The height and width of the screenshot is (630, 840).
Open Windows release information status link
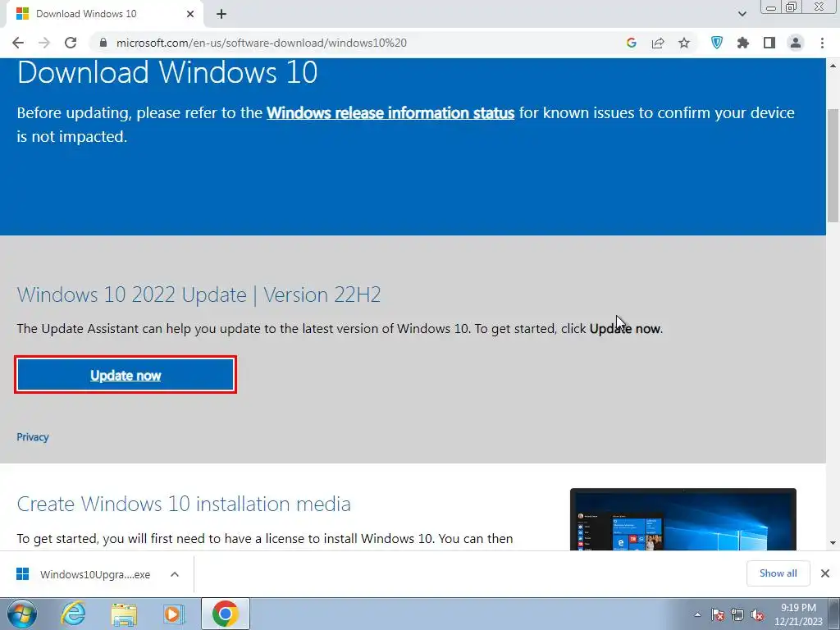click(390, 113)
